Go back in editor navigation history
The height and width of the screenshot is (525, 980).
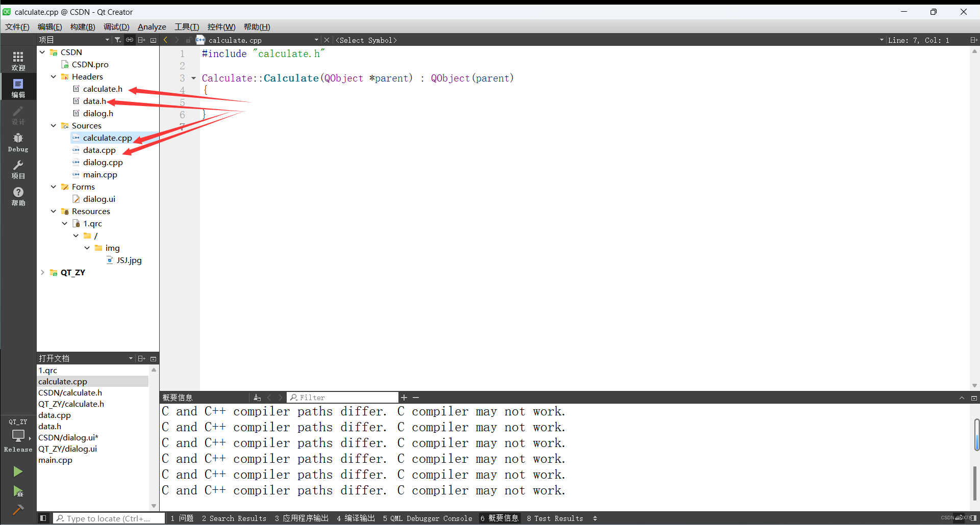[x=165, y=40]
